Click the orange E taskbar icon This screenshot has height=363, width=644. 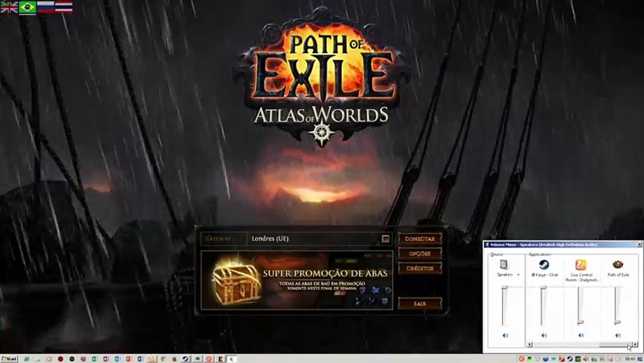point(221,358)
